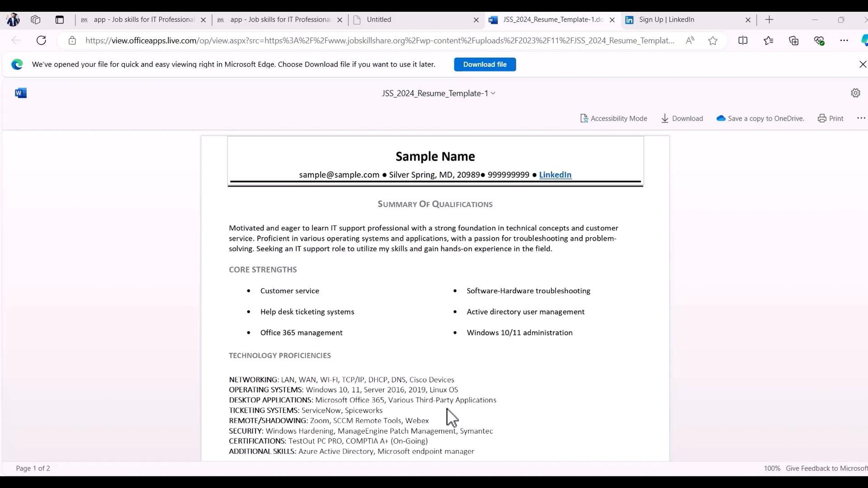868x488 pixels.
Task: Toggle the vertical tab actions icon
Action: 60,19
